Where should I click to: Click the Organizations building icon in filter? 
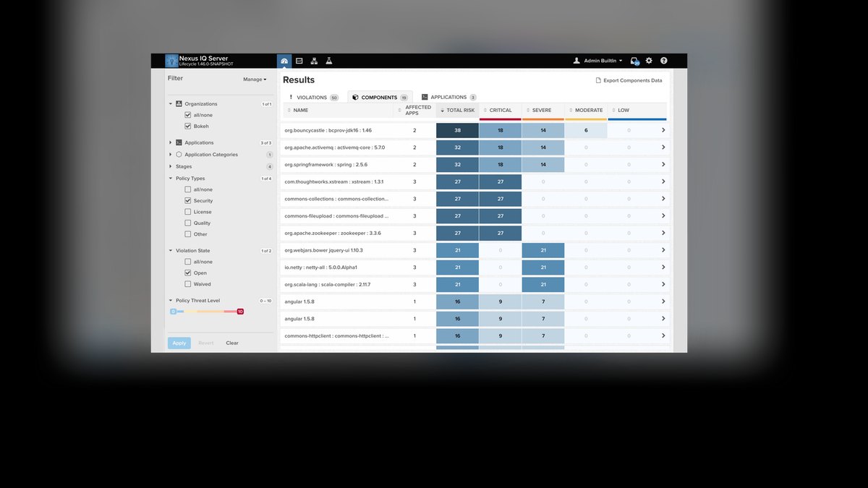click(x=179, y=104)
